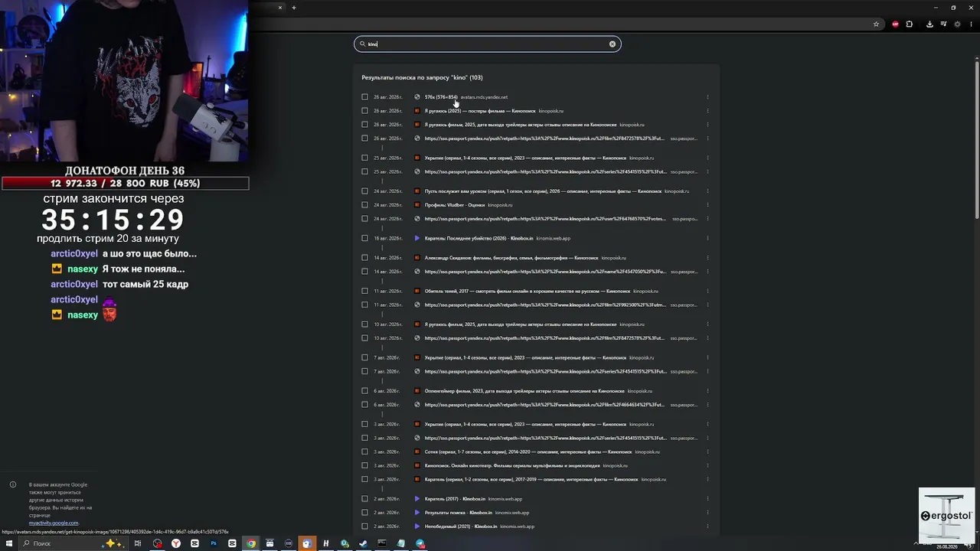Tick the Профиль: Vludber - Оценки checkbox

coord(365,205)
